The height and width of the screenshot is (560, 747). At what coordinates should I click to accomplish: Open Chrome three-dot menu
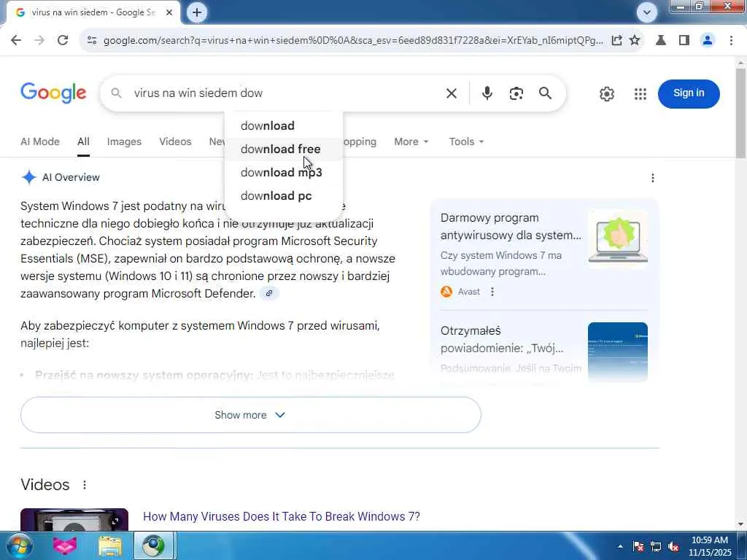(731, 41)
